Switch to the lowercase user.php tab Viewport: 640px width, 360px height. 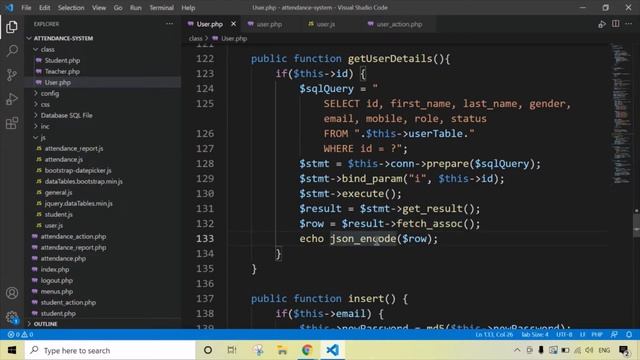coord(269,24)
